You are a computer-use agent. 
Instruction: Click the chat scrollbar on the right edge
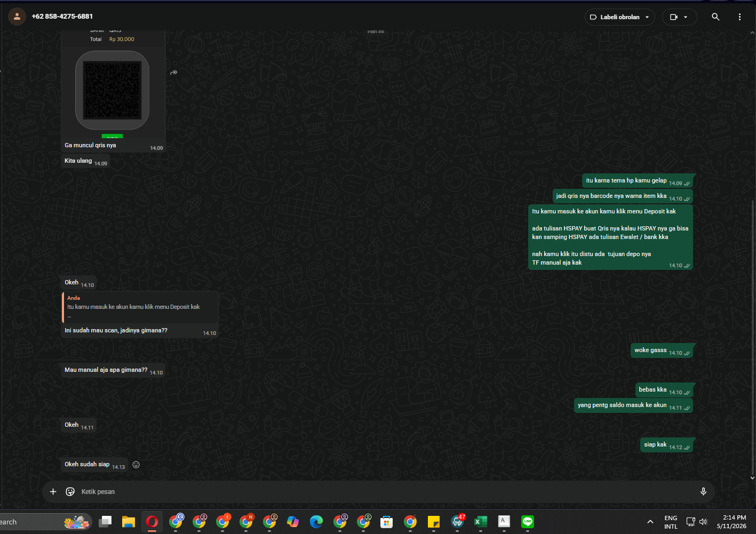click(752, 339)
